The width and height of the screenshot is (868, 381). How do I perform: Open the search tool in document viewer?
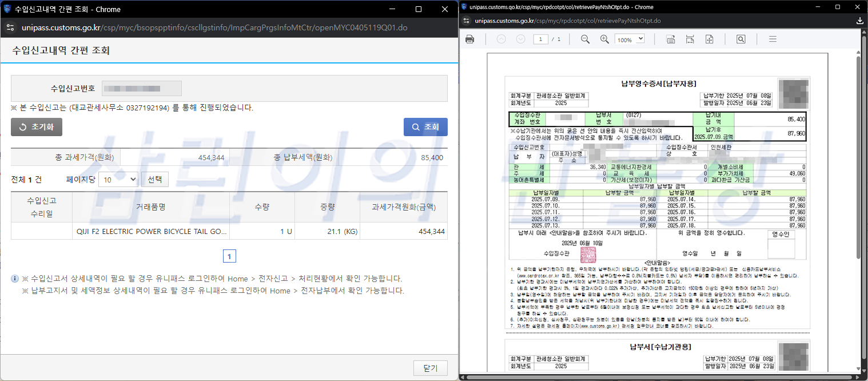[740, 39]
